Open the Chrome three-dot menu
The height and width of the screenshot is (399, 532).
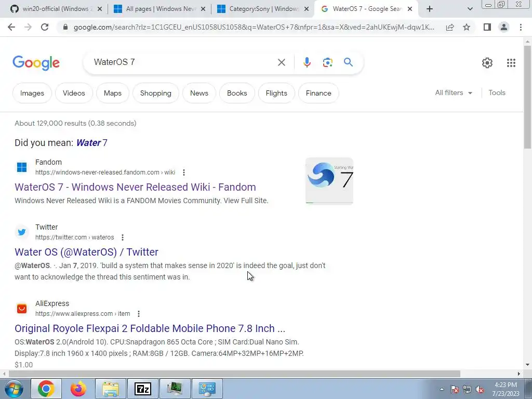(x=521, y=27)
